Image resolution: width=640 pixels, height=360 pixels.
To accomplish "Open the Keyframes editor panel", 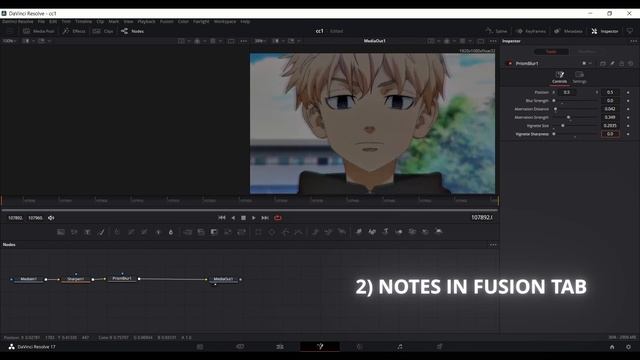I will tap(531, 31).
